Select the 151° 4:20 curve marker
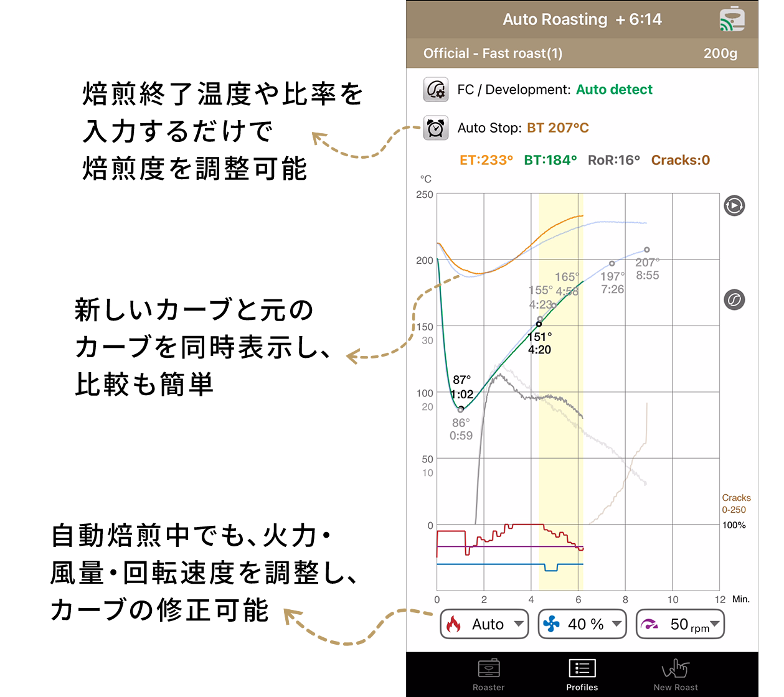Image resolution: width=784 pixels, height=697 pixels. tap(539, 324)
